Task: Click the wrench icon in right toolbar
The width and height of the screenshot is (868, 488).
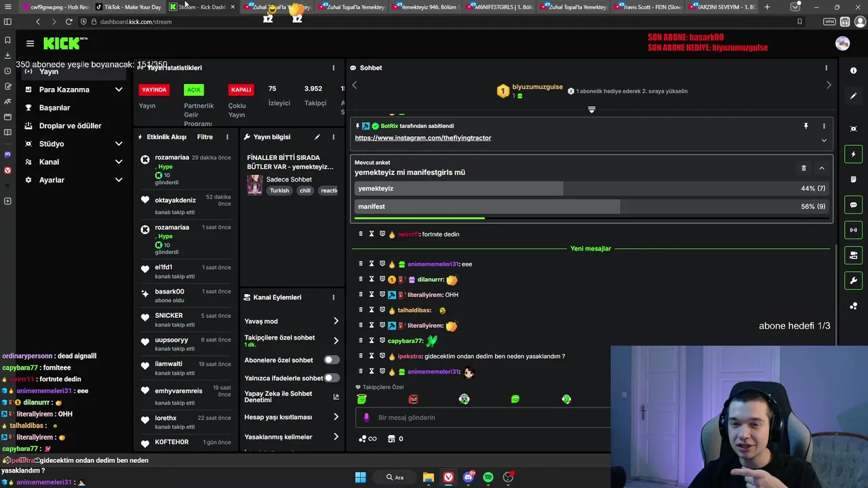Action: click(x=853, y=281)
